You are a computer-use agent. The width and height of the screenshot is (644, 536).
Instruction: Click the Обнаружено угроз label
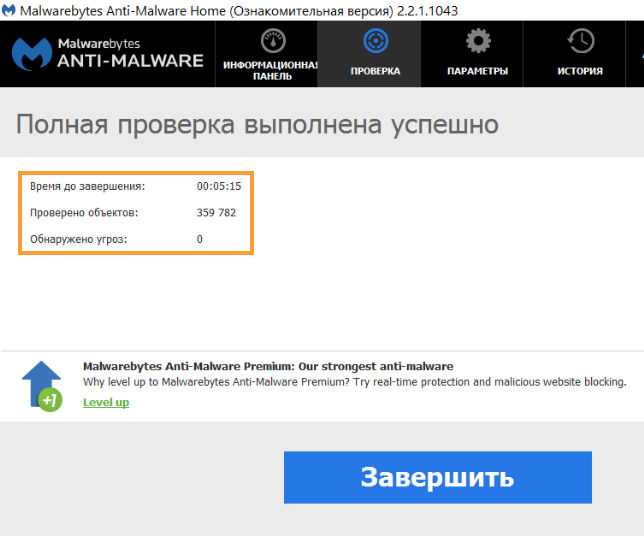(78, 239)
